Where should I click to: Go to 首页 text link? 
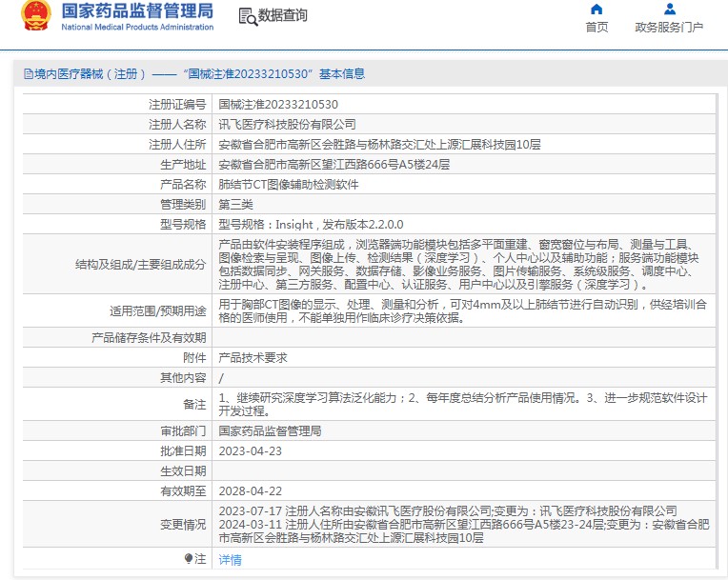597,28
